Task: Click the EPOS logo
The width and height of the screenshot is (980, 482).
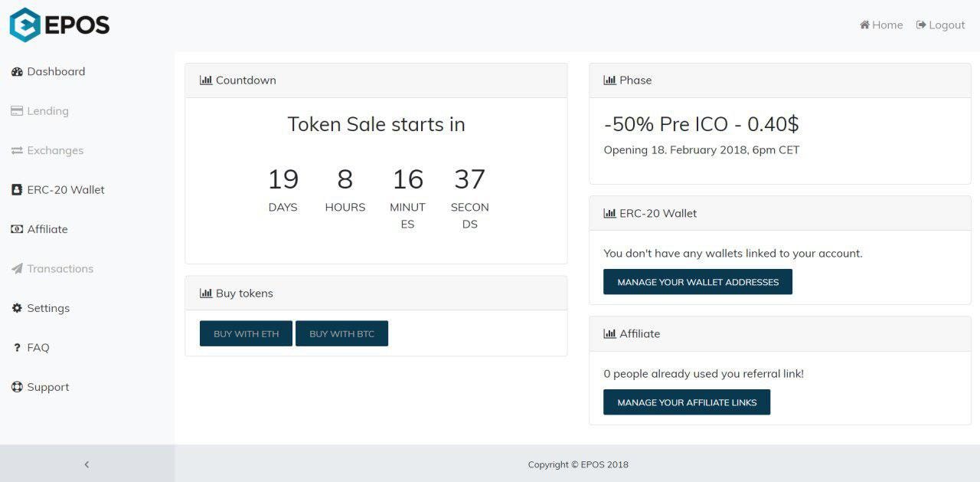Action: click(x=59, y=25)
